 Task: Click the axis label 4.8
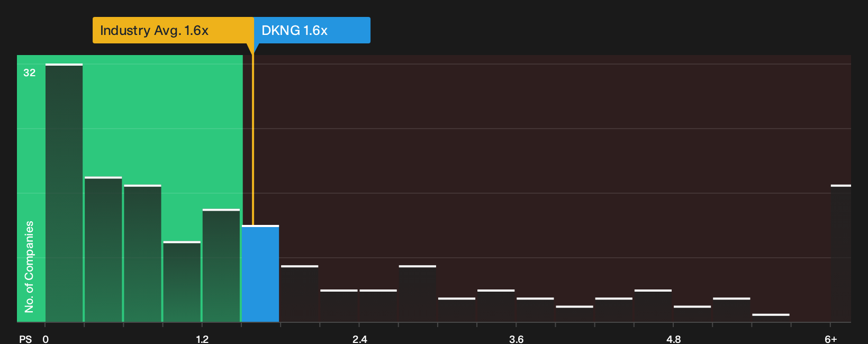tap(674, 339)
